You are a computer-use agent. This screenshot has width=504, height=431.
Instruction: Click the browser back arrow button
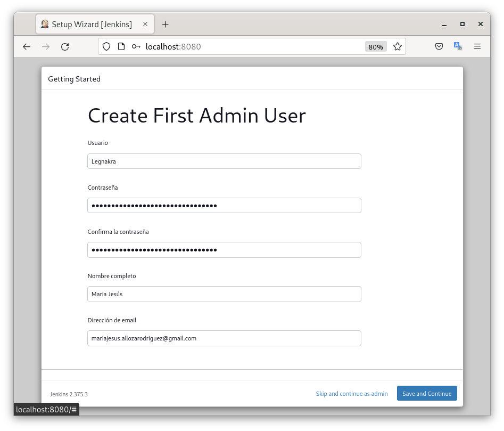click(27, 47)
